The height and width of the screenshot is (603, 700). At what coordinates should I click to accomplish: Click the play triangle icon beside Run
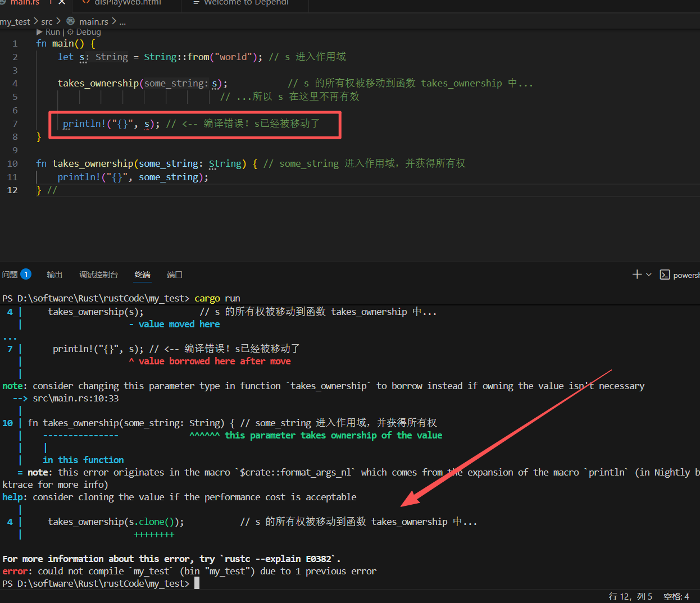tap(39, 32)
